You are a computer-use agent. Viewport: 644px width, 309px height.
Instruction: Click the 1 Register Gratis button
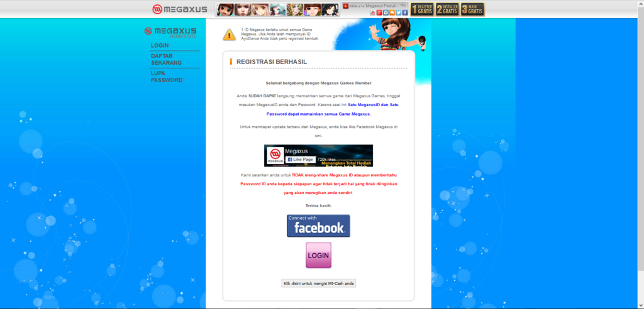422,9
